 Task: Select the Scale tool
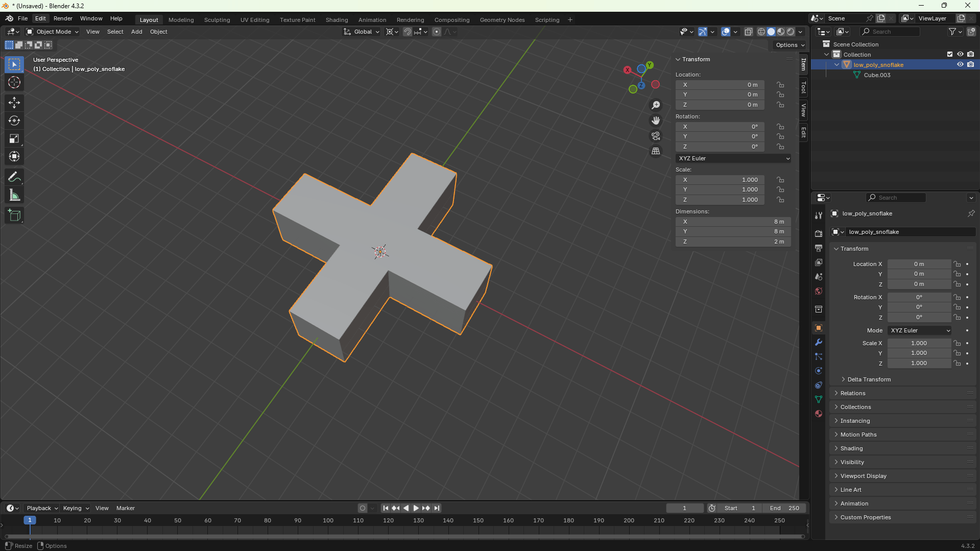coord(14,139)
